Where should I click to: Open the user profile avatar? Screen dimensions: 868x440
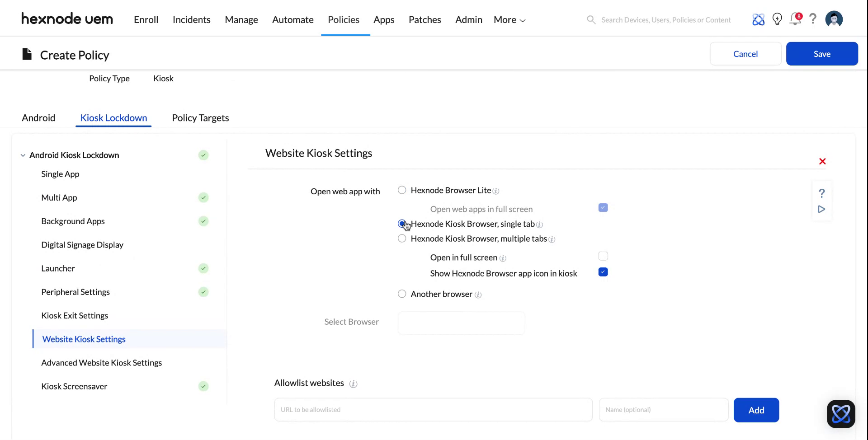click(x=834, y=19)
